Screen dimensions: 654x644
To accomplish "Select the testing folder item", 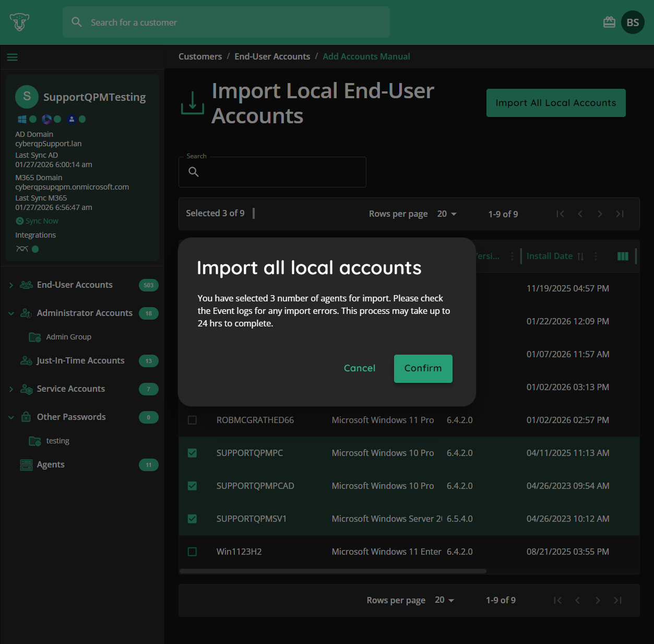I will (57, 441).
